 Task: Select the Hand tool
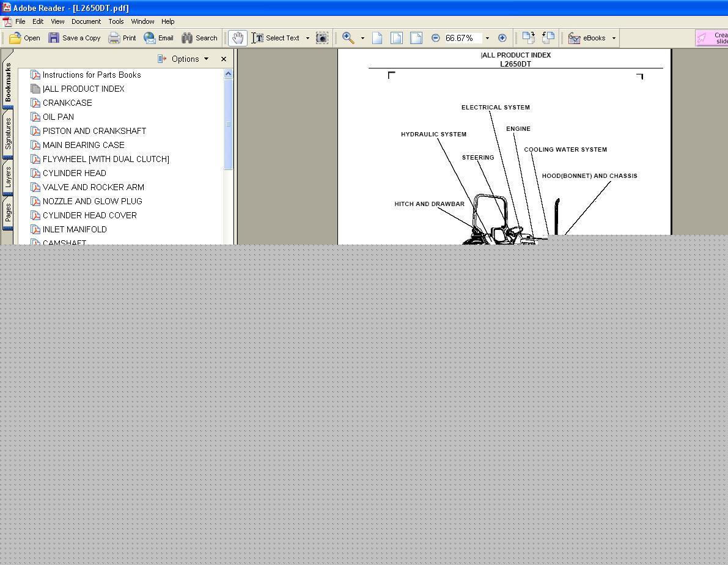tap(237, 38)
